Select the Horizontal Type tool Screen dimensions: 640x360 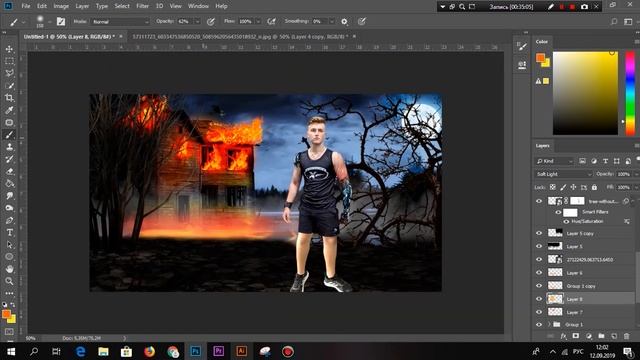click(x=9, y=233)
